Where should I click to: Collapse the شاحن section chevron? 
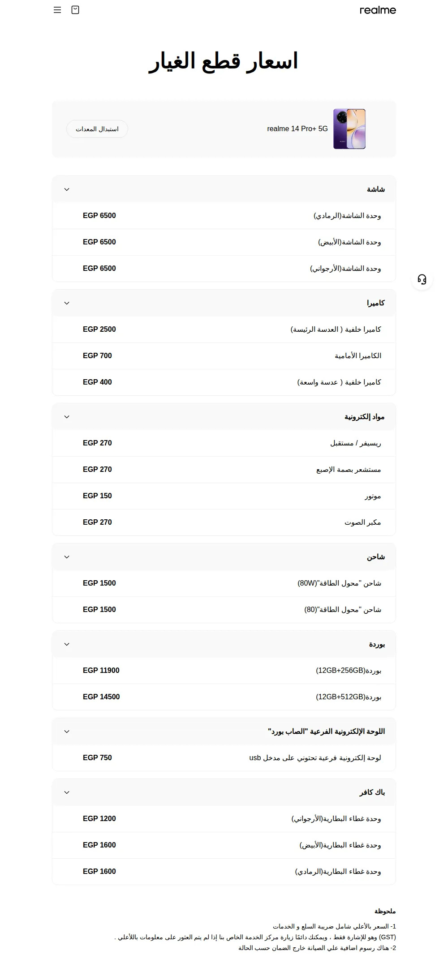point(67,557)
